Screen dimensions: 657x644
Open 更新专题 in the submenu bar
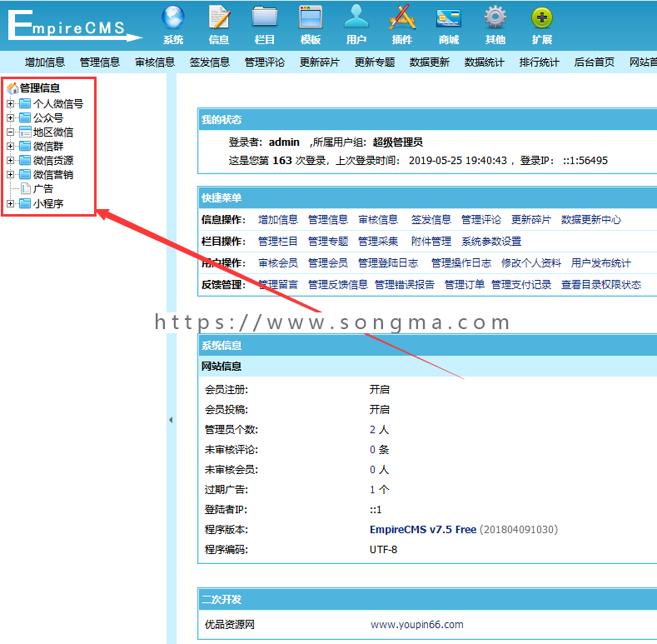pos(375,62)
